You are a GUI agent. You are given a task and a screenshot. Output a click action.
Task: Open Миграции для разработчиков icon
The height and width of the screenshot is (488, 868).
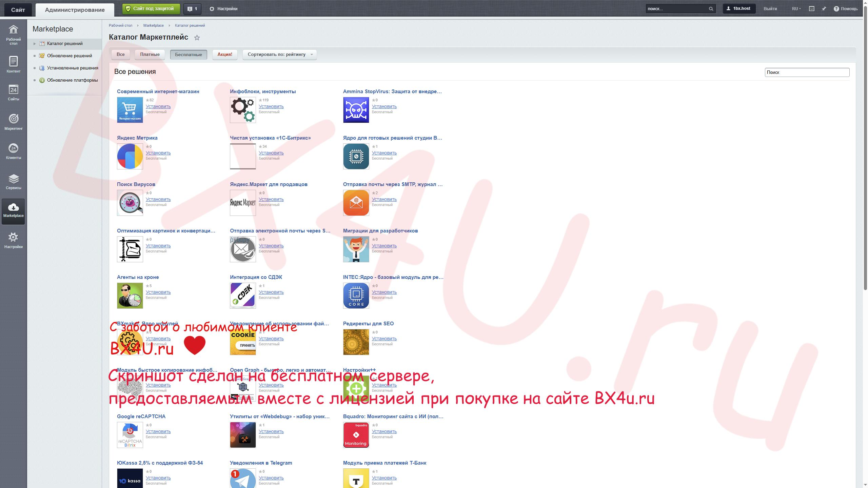click(x=356, y=249)
